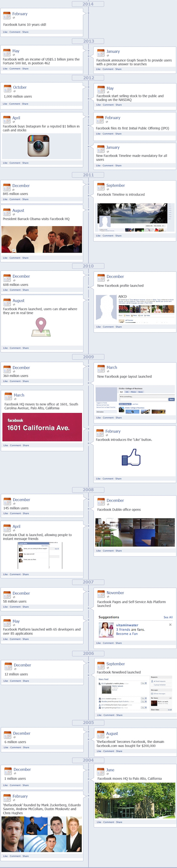The height and width of the screenshot is (868, 177).
Task: Select the 2008 year marker
Action: click(x=88, y=490)
